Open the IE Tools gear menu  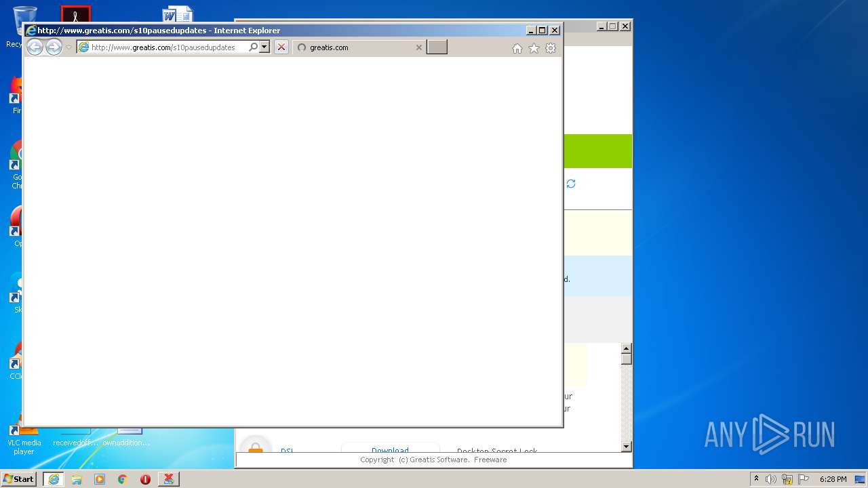551,48
